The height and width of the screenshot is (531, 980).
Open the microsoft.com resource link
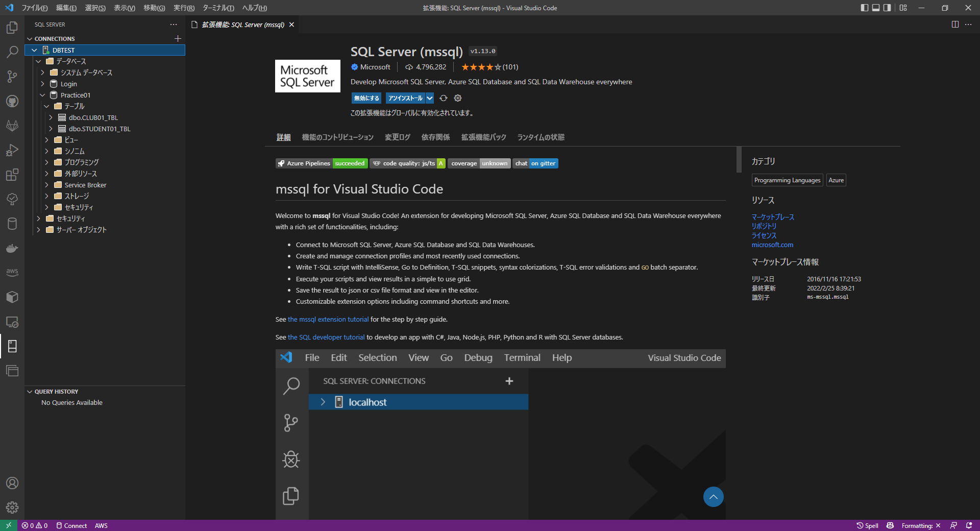pyautogui.click(x=772, y=245)
